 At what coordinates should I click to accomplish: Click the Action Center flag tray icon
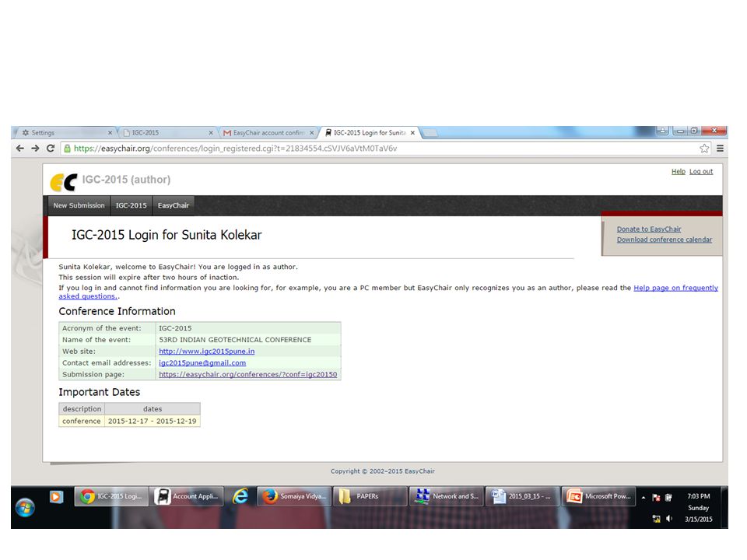(x=656, y=498)
